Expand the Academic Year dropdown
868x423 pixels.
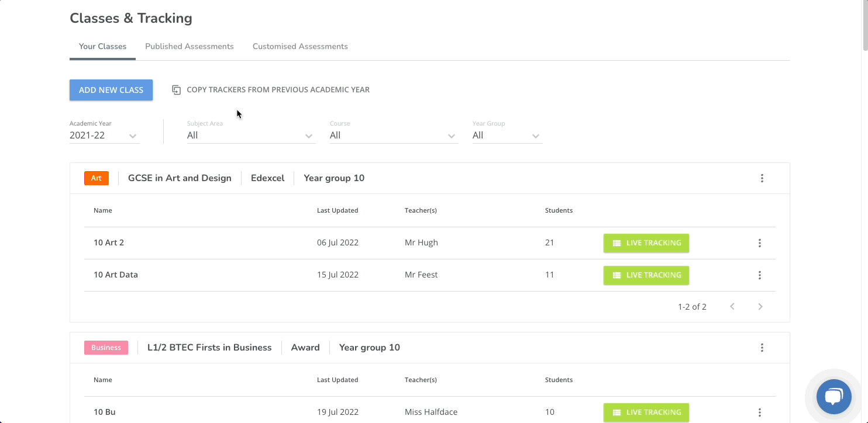click(104, 136)
